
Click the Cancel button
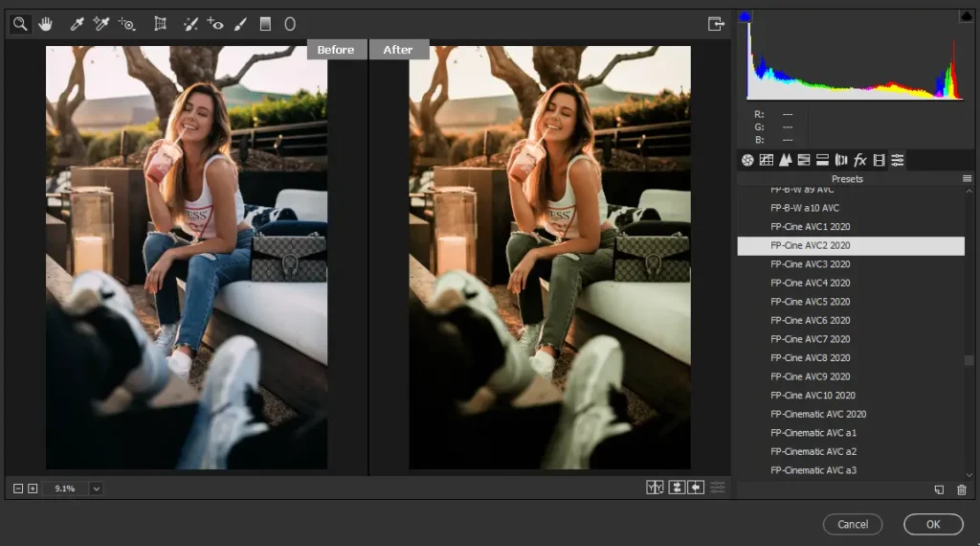853,524
